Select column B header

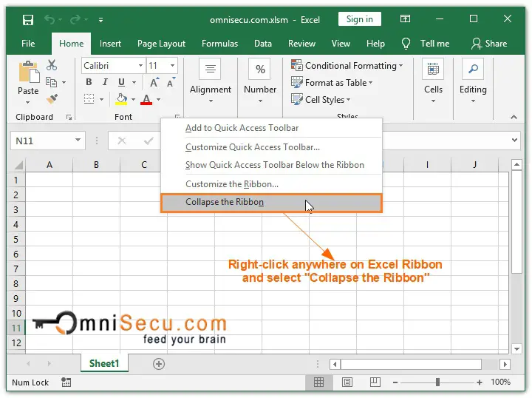96,165
